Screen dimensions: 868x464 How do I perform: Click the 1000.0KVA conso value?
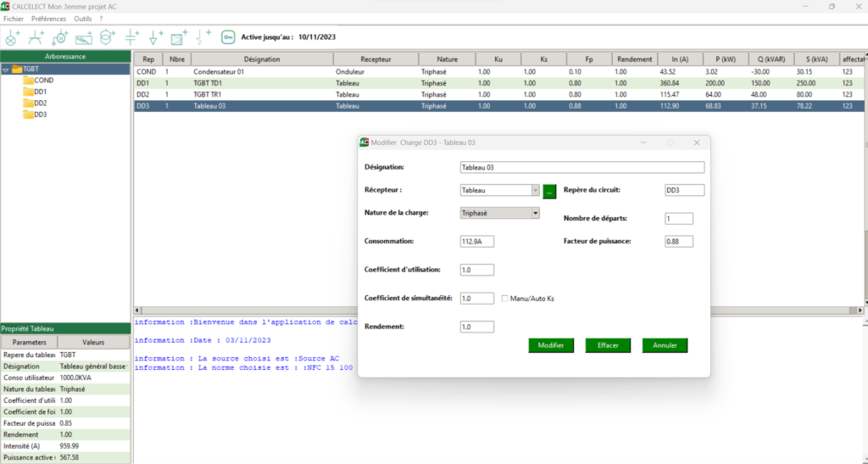75,377
